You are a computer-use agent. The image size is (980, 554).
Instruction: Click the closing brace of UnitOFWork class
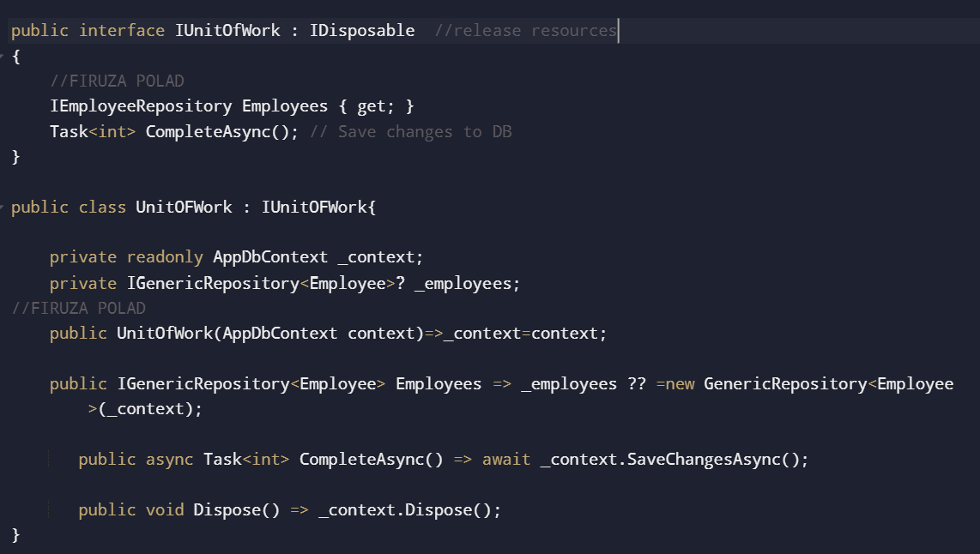15,535
